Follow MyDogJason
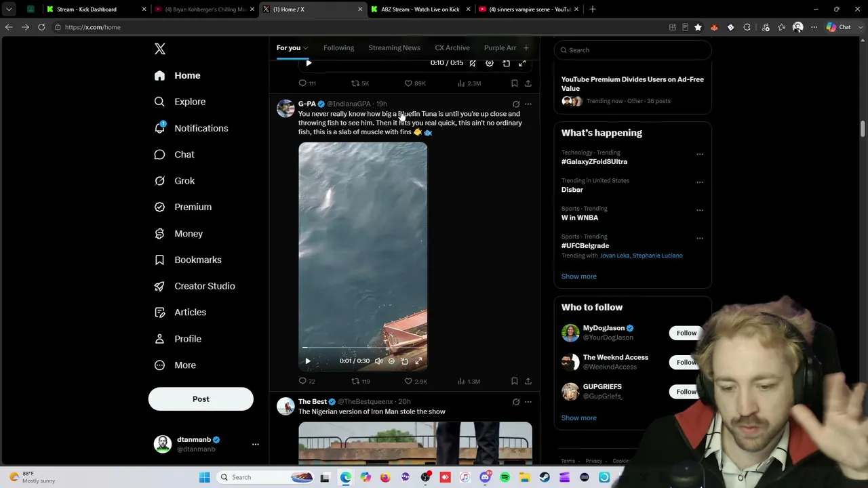The width and height of the screenshot is (868, 488). 686,333
